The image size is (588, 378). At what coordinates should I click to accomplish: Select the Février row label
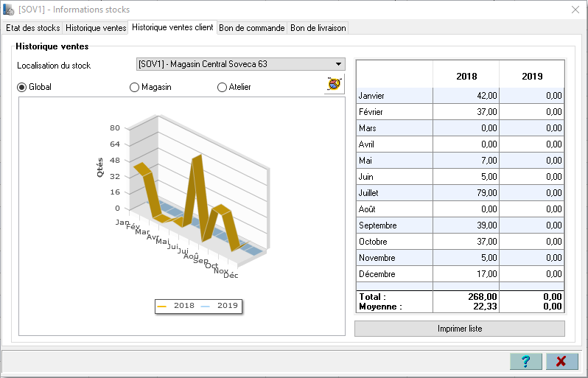(x=371, y=112)
